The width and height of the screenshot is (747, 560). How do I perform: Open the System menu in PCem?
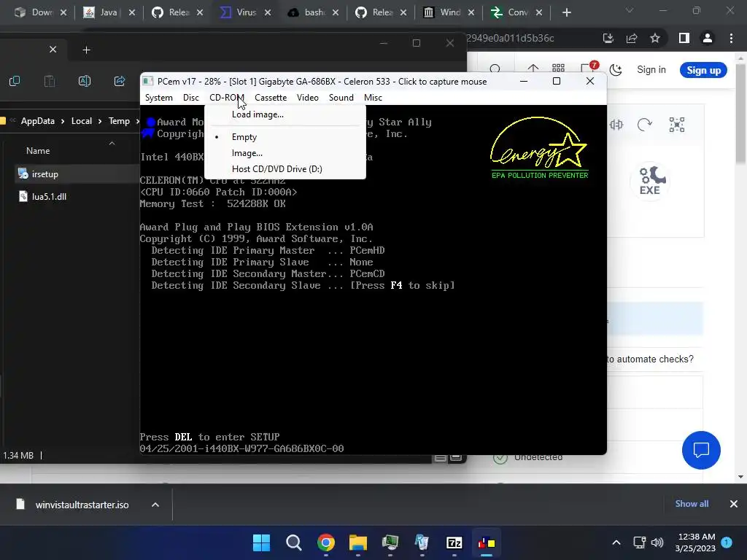click(158, 98)
